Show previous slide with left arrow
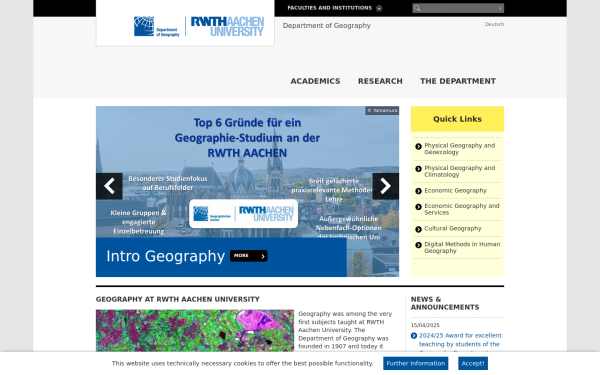Viewport: 600px width, 375px height. pyautogui.click(x=109, y=186)
